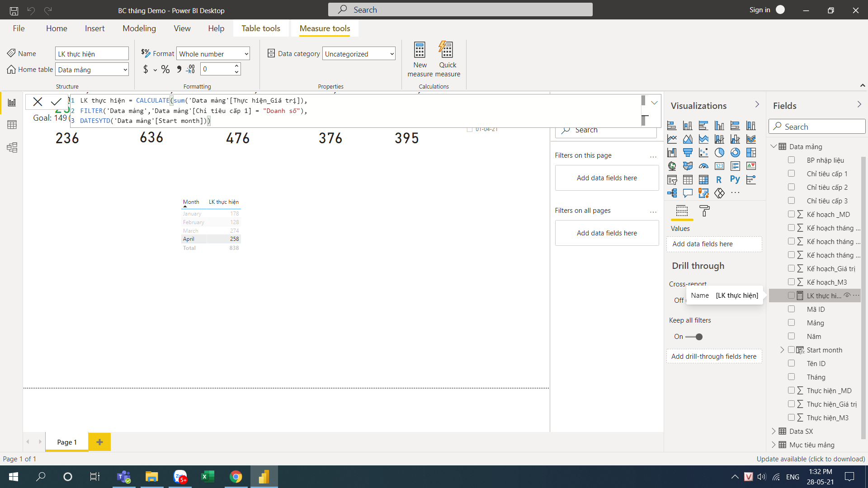868x488 pixels.
Task: Add a new report page
Action: (x=99, y=442)
